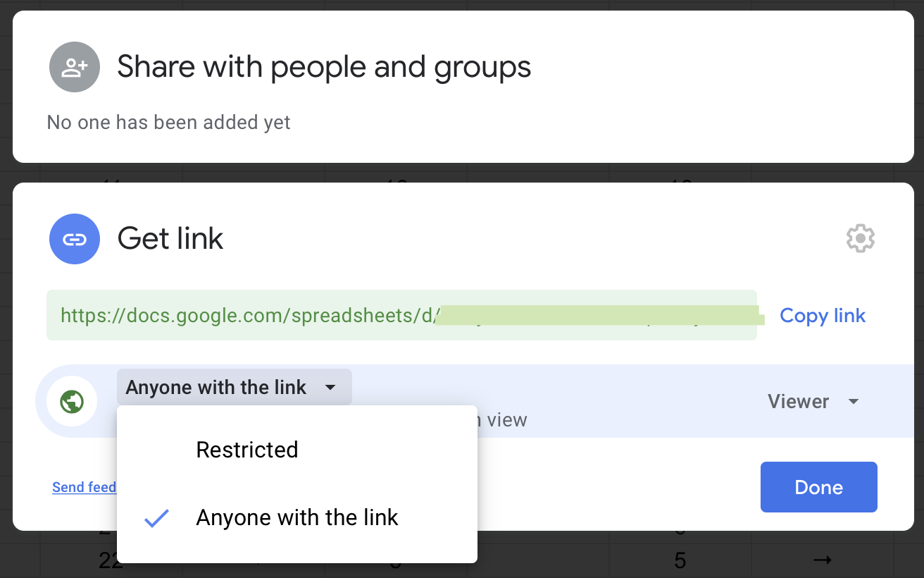Collapse the 'Anyone with the link' dropdown button
Screen dimensions: 924x578
(x=234, y=388)
